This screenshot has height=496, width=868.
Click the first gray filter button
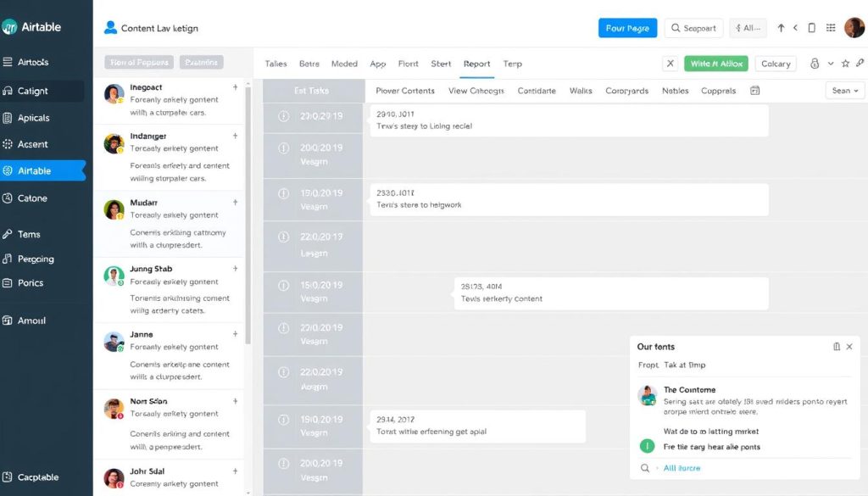click(x=139, y=62)
